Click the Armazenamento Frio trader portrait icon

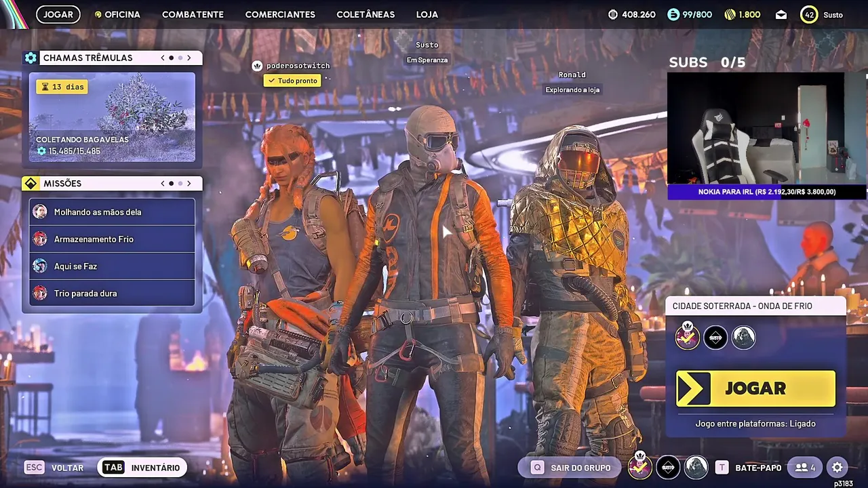click(40, 239)
